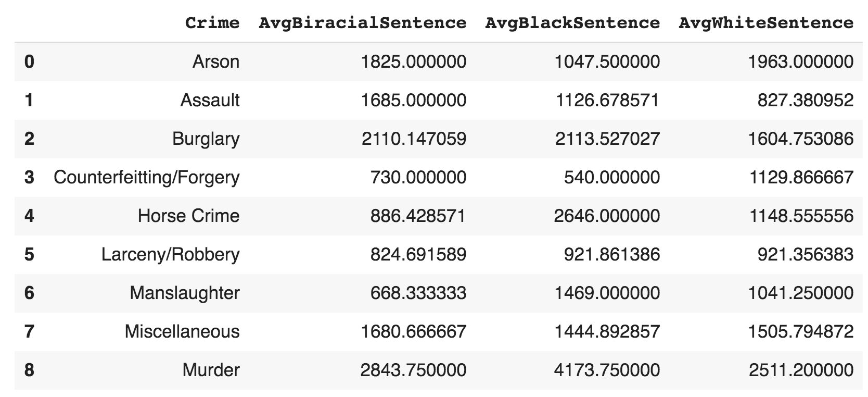Select the Larceny/Robbery cell
The height and width of the screenshot is (397, 868).
coord(170,254)
